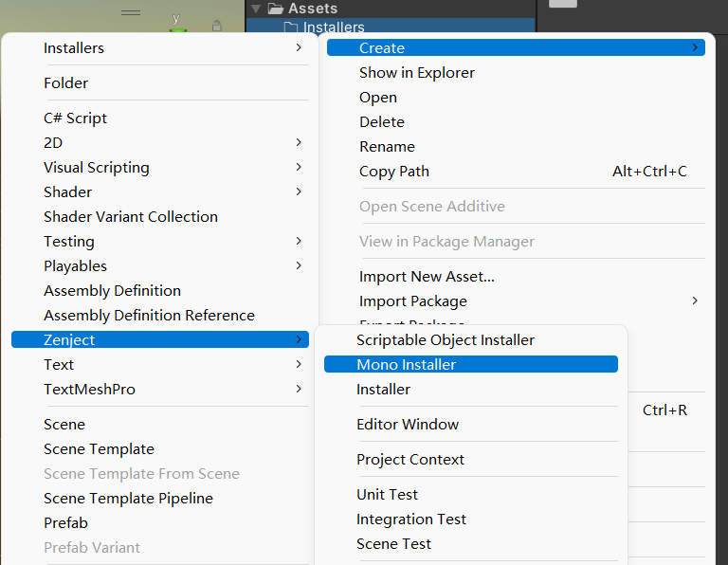Create a Zenject Project Context
The width and height of the screenshot is (728, 565).
(x=471, y=459)
